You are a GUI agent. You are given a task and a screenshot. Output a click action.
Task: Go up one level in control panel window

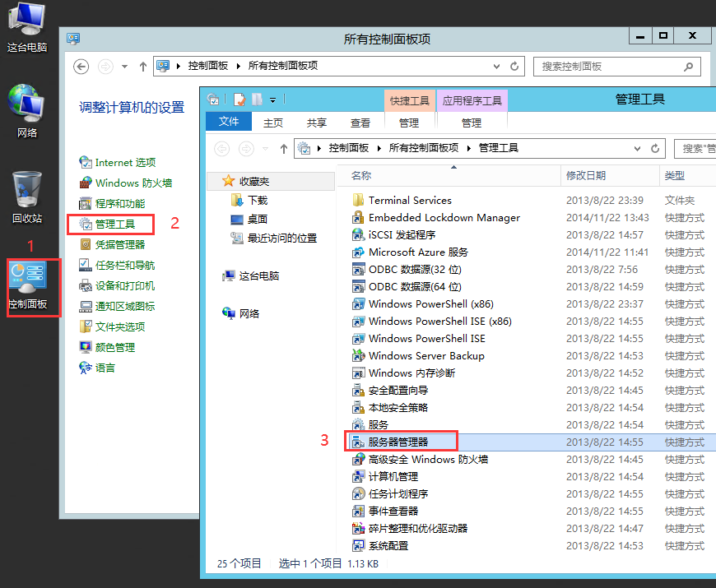click(143, 67)
